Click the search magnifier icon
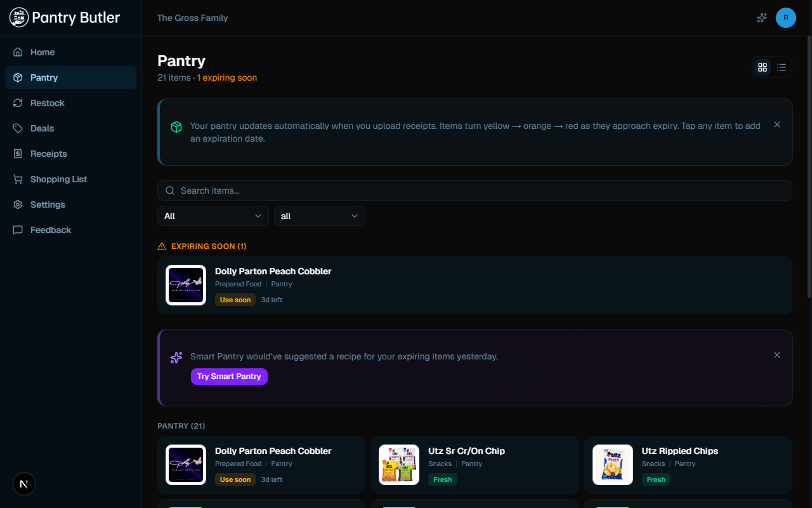The height and width of the screenshot is (508, 812). click(169, 190)
